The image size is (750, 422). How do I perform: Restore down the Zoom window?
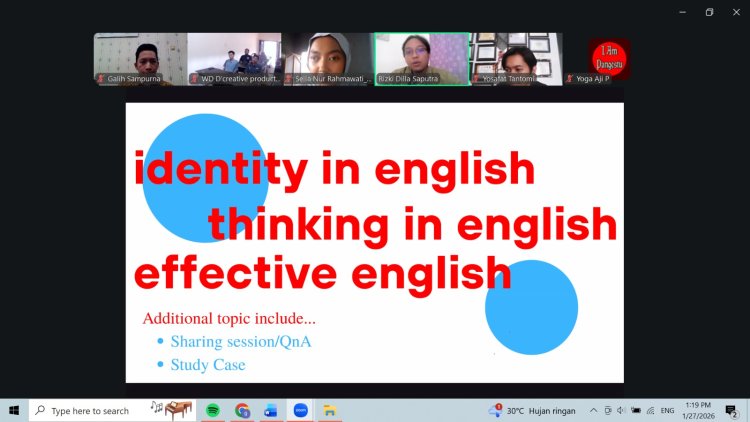coord(709,12)
